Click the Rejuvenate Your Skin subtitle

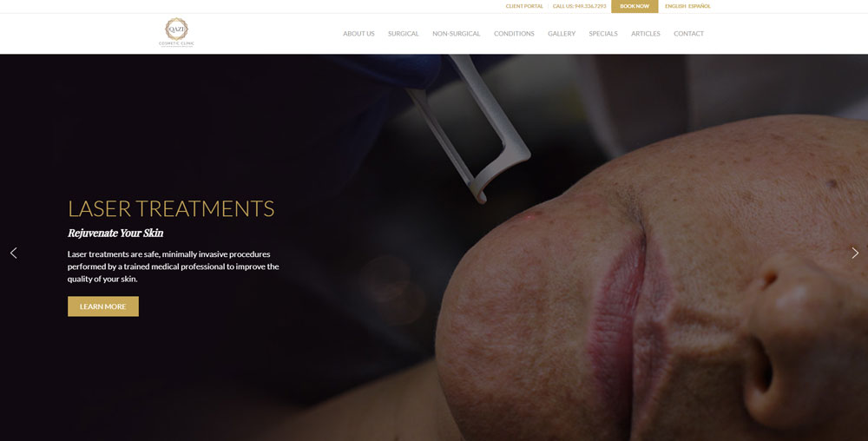point(115,233)
